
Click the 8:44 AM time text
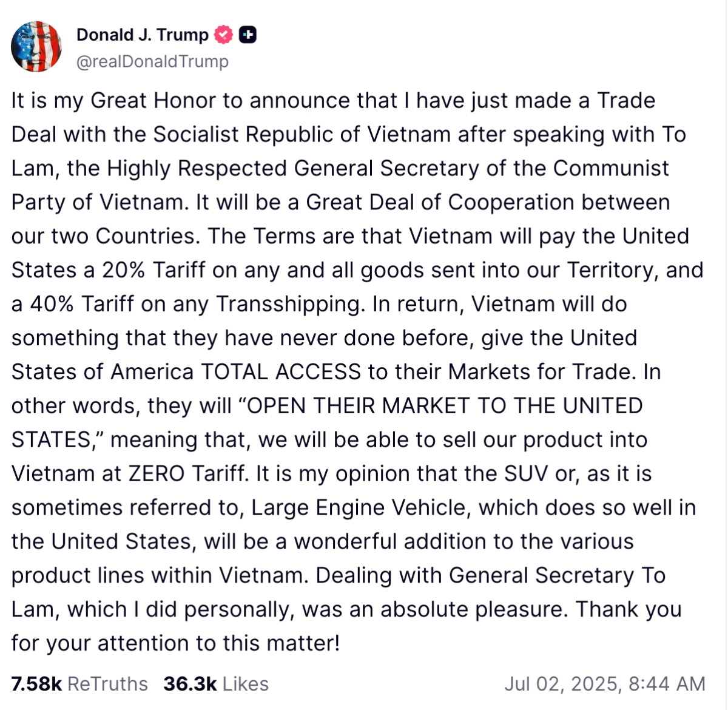(667, 684)
